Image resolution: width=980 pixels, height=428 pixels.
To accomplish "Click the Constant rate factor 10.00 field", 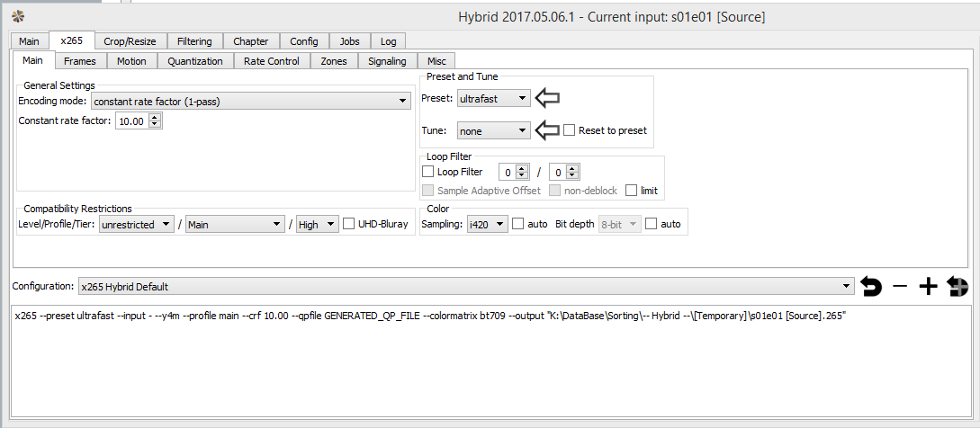I will 131,120.
